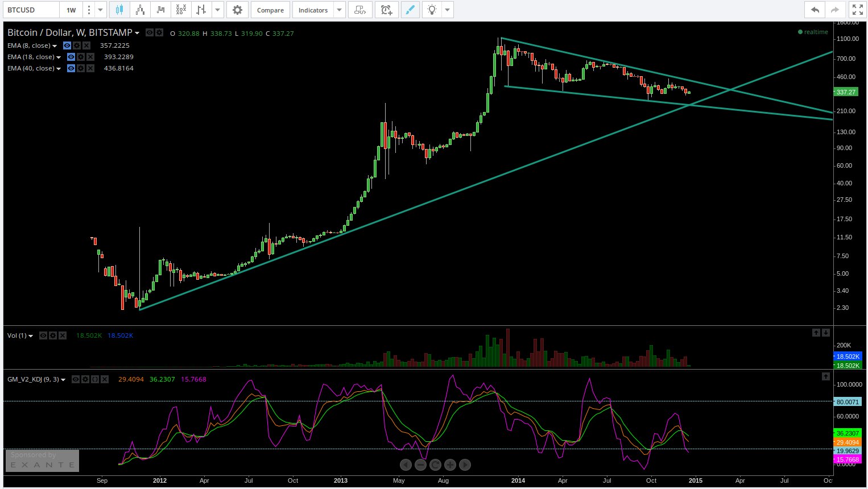Redo action with forward arrow
This screenshot has width=868, height=489.
[x=835, y=10]
